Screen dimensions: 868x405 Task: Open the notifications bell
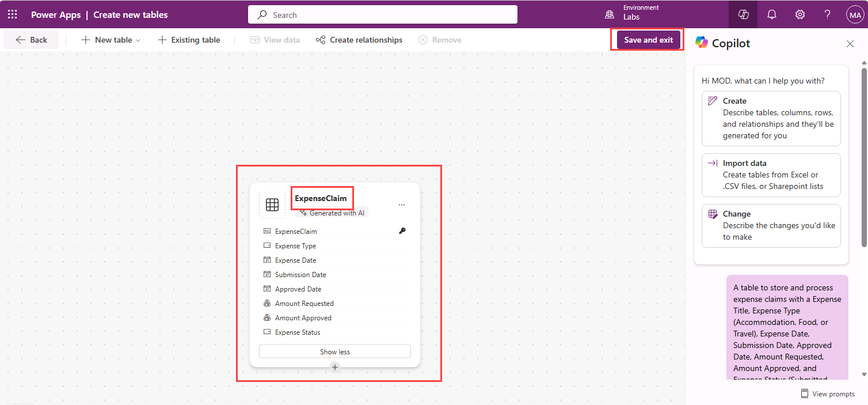[771, 14]
